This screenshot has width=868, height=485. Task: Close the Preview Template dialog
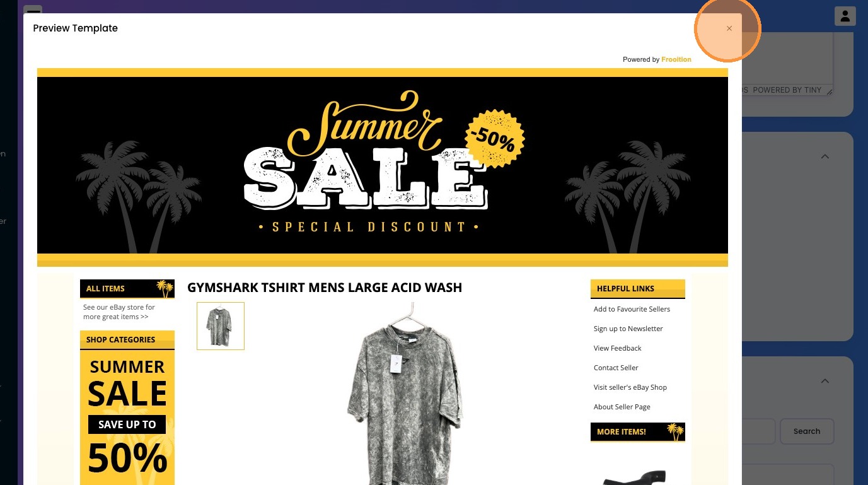point(729,28)
